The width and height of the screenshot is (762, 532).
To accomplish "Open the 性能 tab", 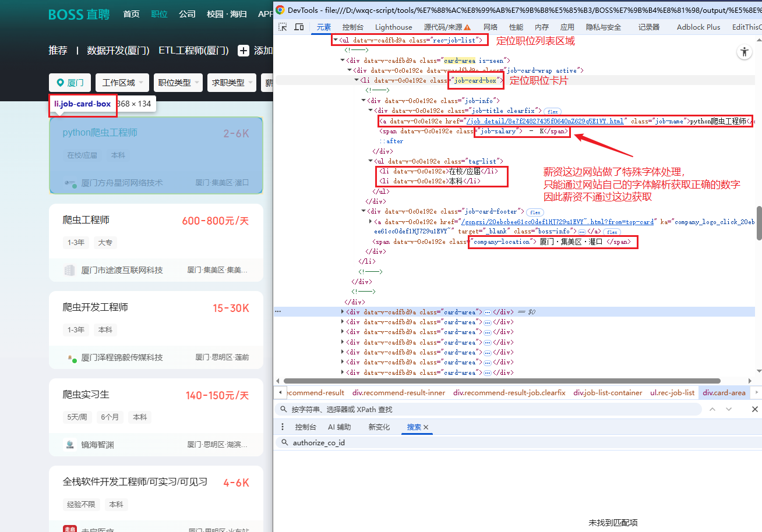I will [x=516, y=27].
